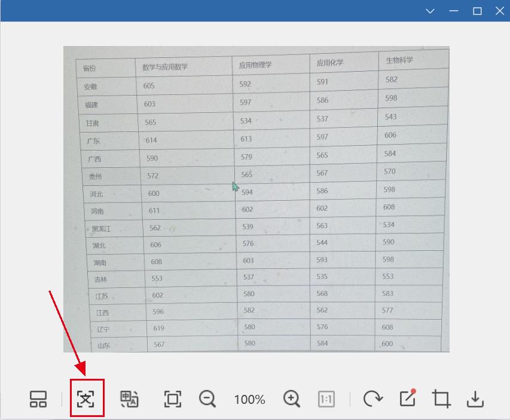Crop the current image
Screen dimensions: 510x420
443,399
